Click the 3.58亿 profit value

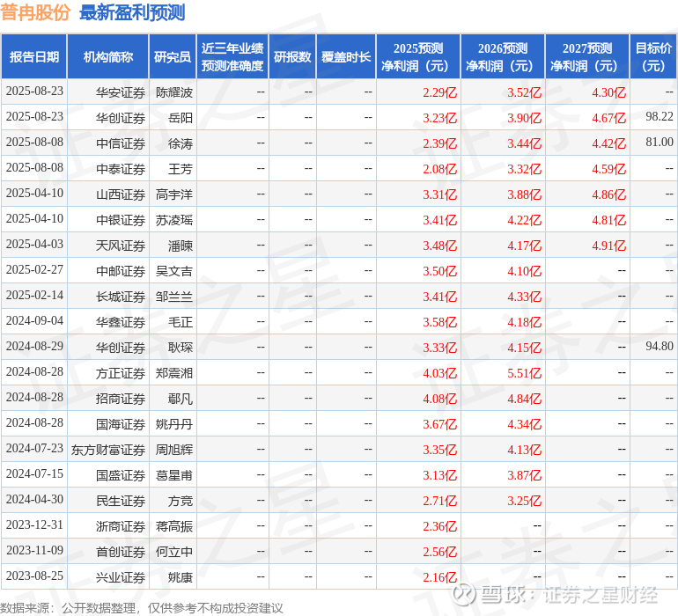pyautogui.click(x=439, y=321)
